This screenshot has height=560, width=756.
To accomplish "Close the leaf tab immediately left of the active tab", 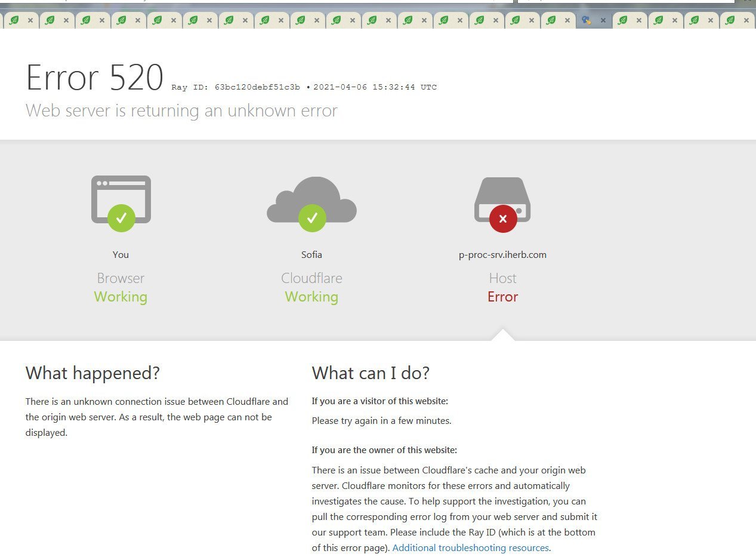I will pos(567,20).
